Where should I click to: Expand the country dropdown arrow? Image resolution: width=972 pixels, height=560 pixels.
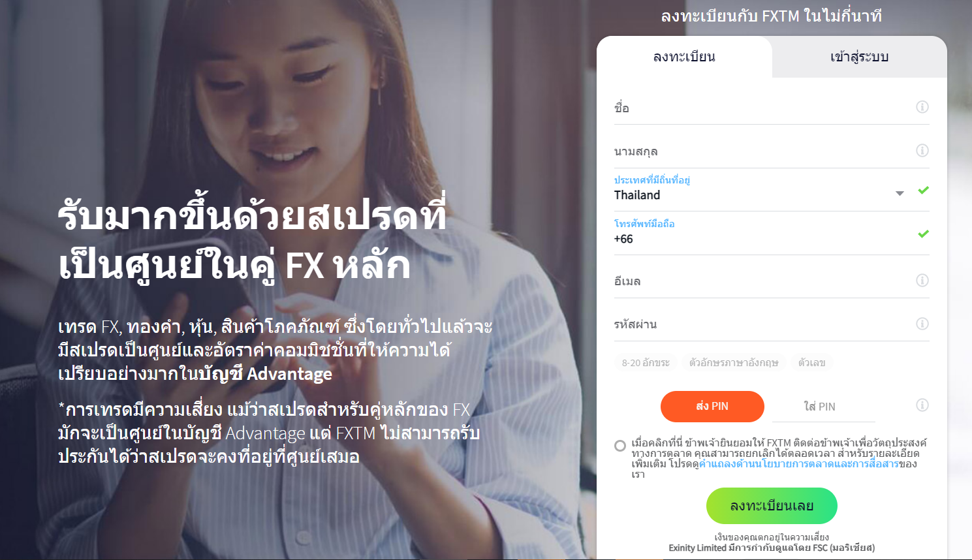[x=900, y=193]
